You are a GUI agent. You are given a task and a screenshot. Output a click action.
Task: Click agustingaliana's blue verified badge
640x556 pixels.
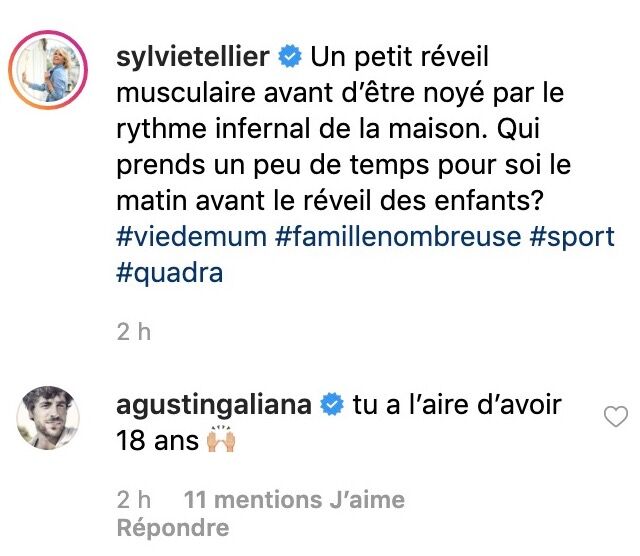(332, 405)
